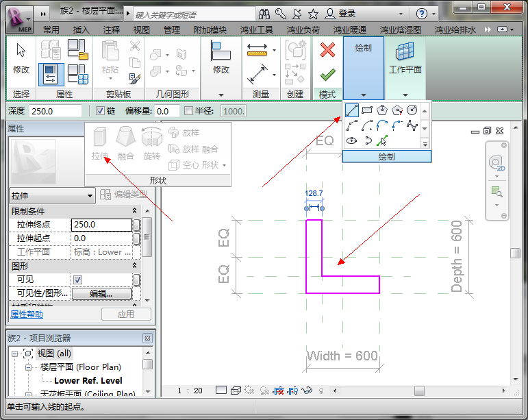Click the 编辑... visibility button
The height and width of the screenshot is (420, 528).
pyautogui.click(x=101, y=294)
